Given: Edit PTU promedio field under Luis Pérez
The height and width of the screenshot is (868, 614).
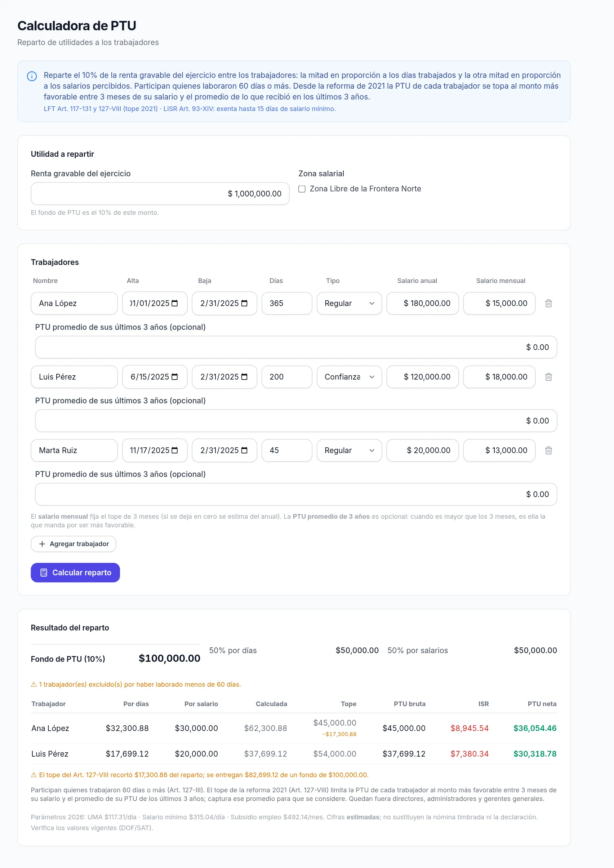Looking at the screenshot, I should tap(296, 421).
